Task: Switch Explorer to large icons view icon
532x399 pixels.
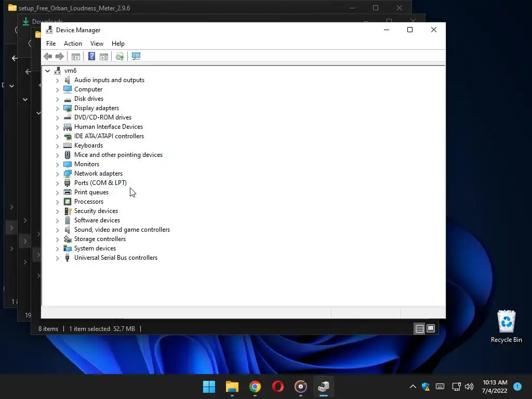Action: coord(431,328)
